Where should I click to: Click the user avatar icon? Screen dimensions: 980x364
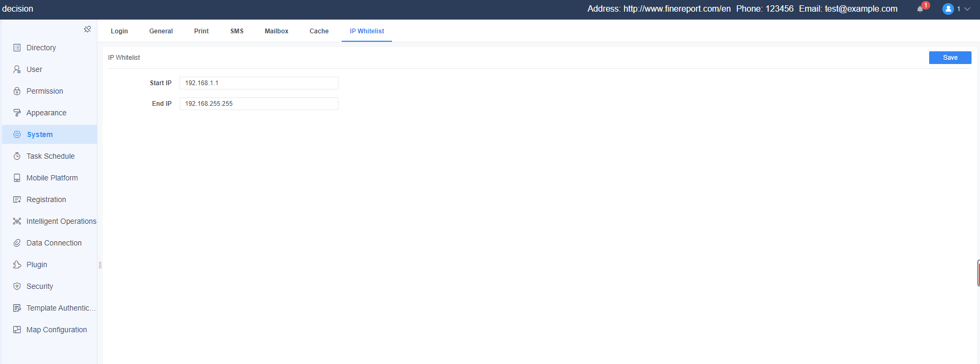(948, 9)
